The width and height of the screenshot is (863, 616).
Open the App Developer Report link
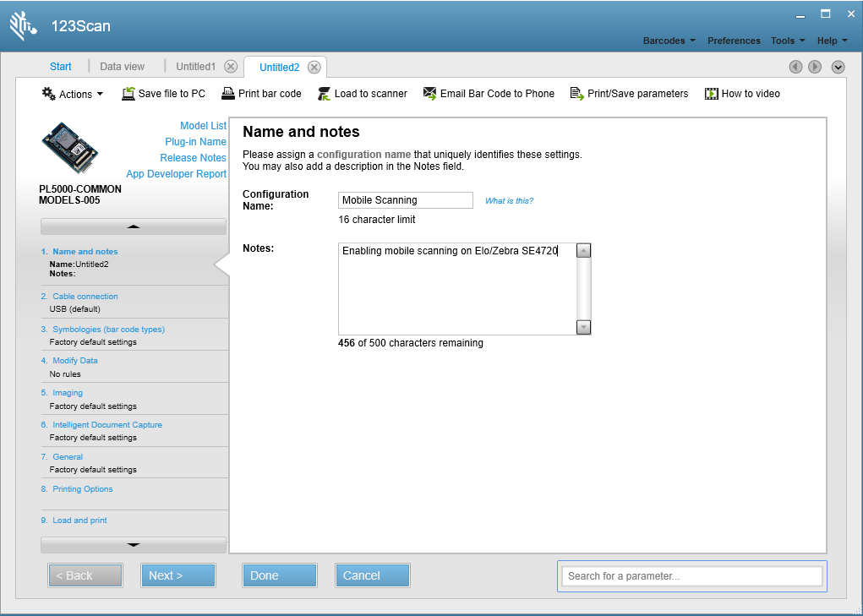click(x=176, y=174)
